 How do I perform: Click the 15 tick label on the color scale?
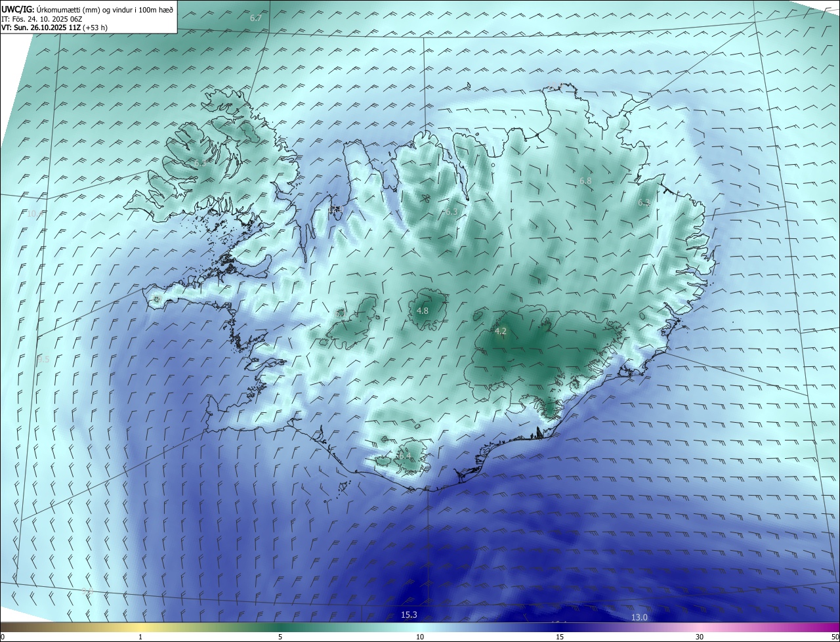pos(560,637)
